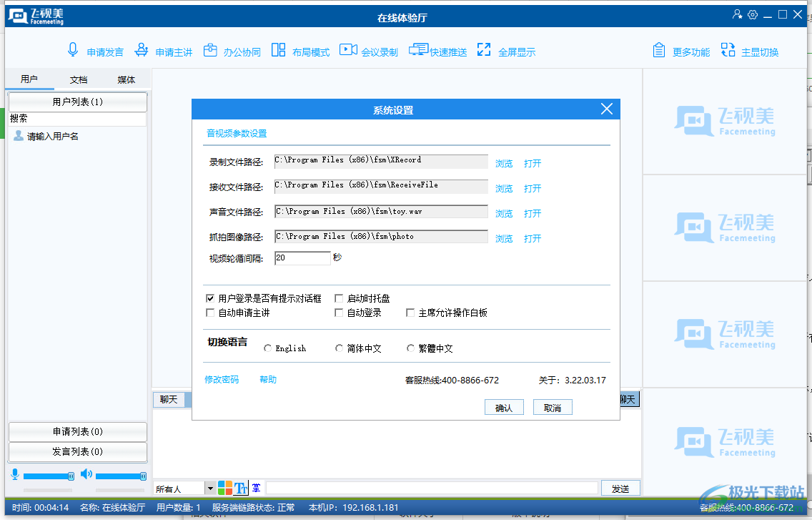Open the 布局模式 layout icon
812x520 pixels.
(x=278, y=50)
